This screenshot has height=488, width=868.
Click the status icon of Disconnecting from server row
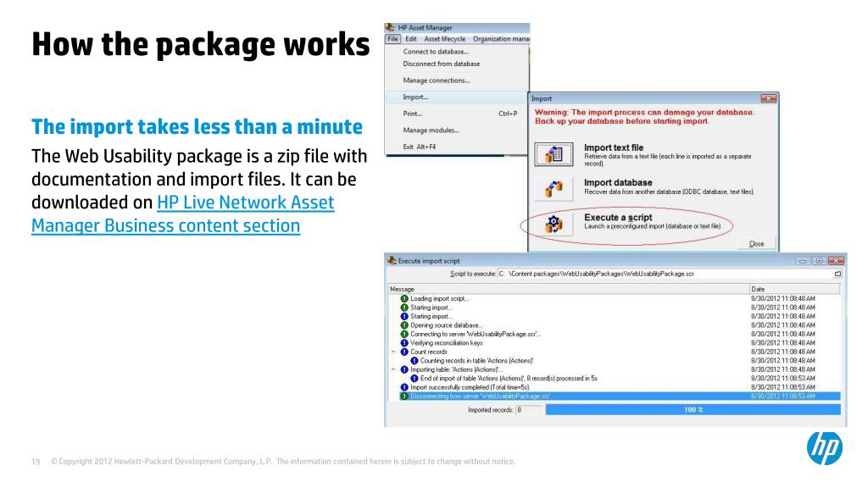pos(404,396)
